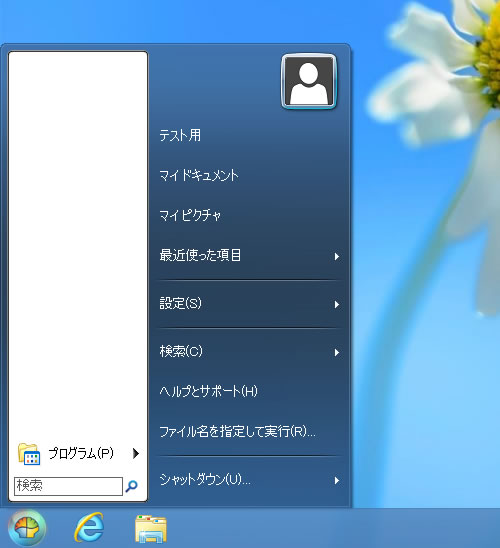Expand the 検索(C) submenu arrow

336,352
